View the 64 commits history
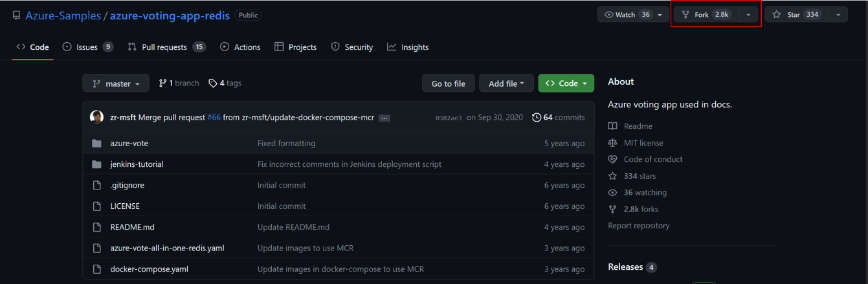Screen dimensions: 868x284 coord(558,118)
